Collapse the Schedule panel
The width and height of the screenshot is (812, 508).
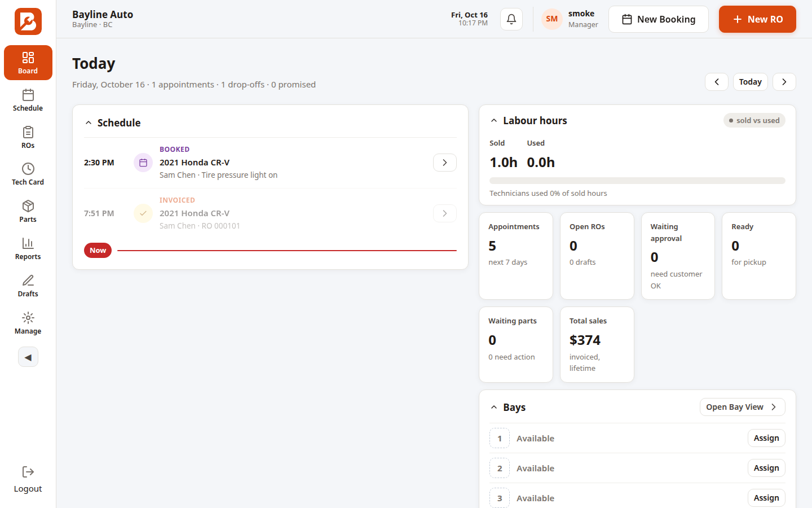click(89, 123)
